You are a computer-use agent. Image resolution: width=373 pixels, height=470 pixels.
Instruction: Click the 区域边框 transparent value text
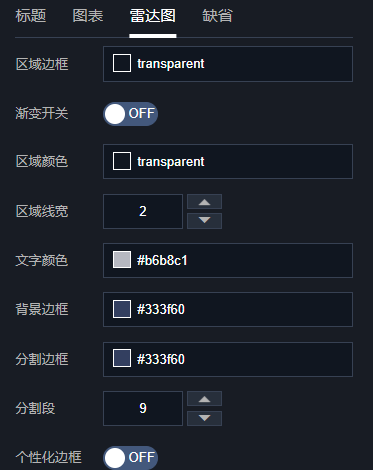coord(171,64)
